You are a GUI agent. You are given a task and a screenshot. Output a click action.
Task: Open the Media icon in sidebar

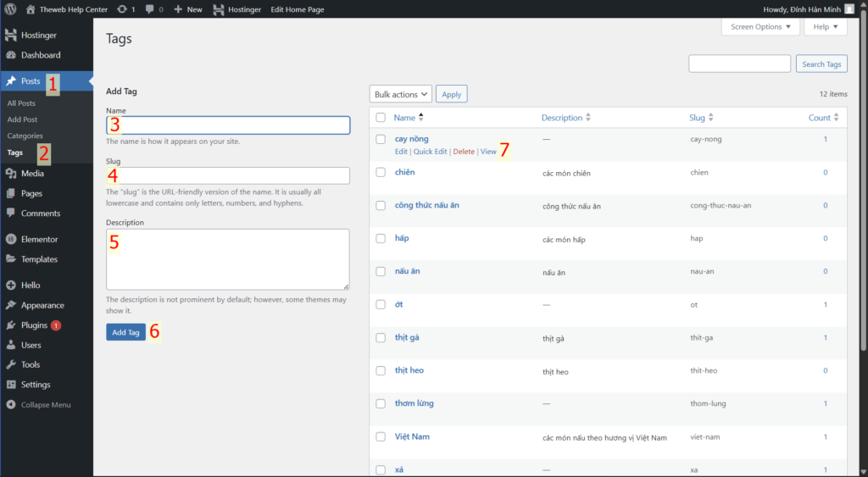point(11,174)
